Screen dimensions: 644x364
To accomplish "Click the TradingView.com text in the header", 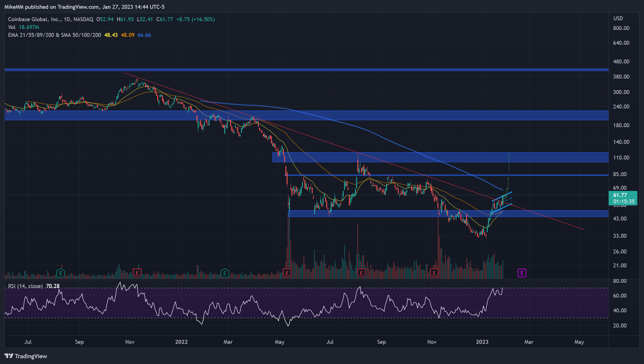I will point(78,7).
